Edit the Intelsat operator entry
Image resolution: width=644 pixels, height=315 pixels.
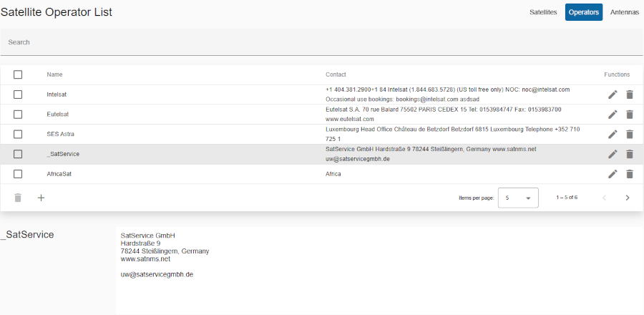coord(613,94)
